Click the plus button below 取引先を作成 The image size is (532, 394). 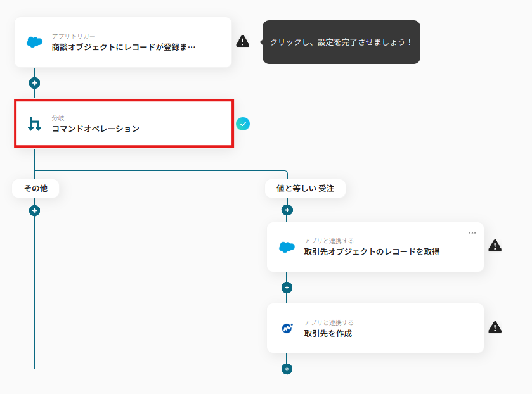(286, 368)
